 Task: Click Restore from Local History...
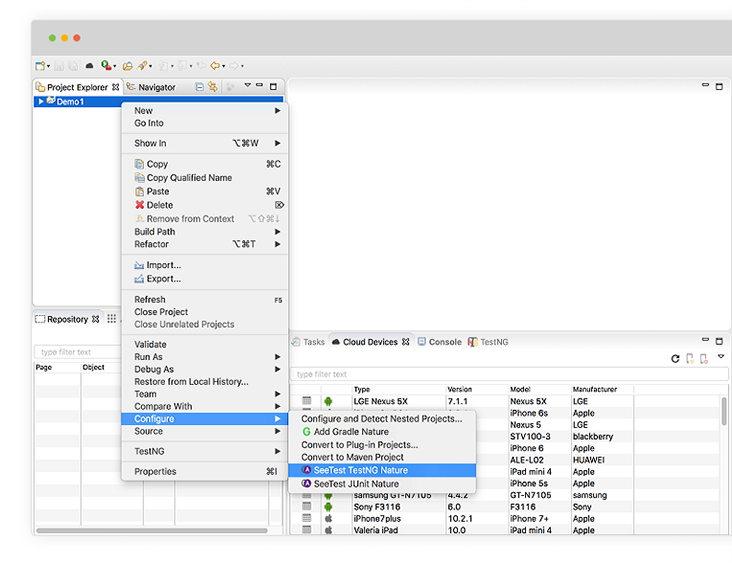[205, 381]
